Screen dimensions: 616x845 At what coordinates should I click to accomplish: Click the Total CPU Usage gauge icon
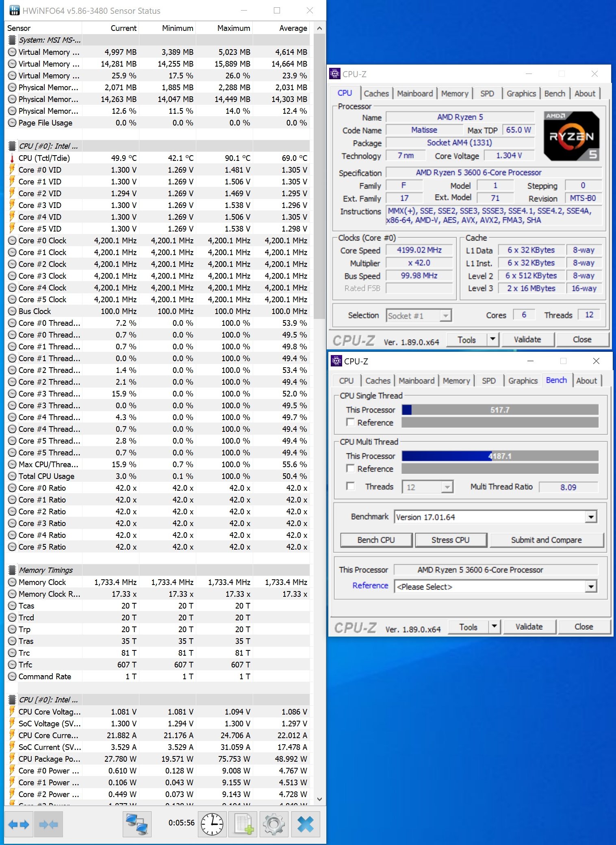(12, 476)
